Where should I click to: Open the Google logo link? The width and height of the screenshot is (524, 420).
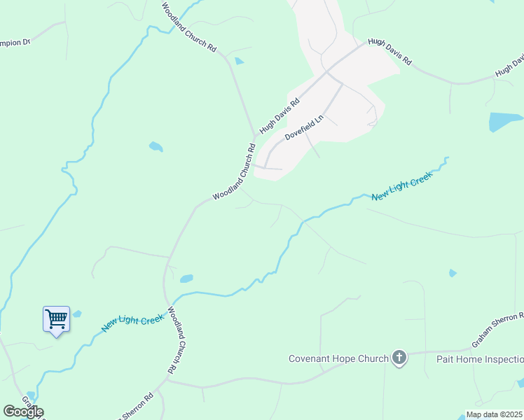(x=23, y=412)
